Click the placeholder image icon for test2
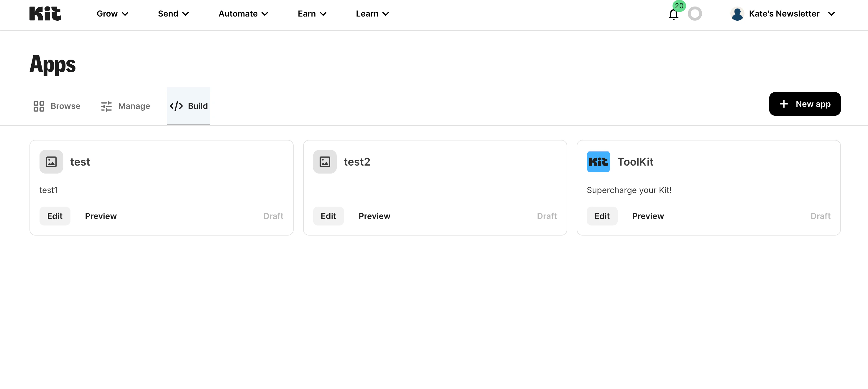Screen dimensions: 868x389 (325, 162)
